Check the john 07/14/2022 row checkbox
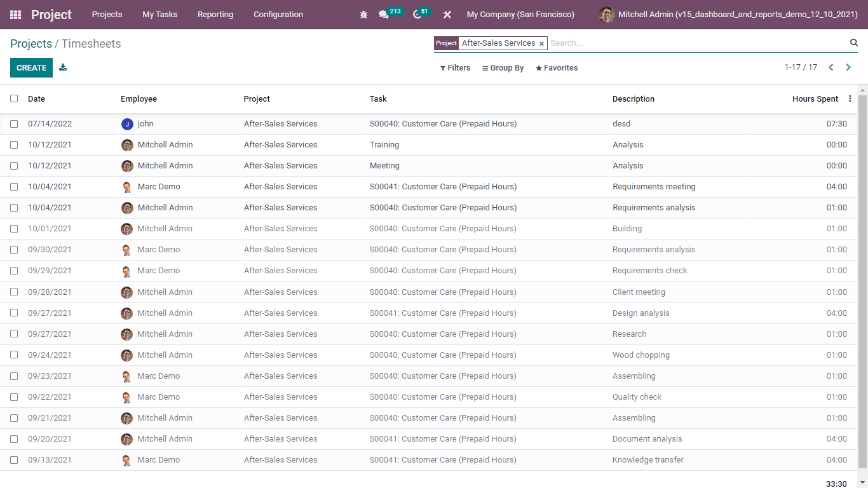This screenshot has width=868, height=488. (x=14, y=124)
